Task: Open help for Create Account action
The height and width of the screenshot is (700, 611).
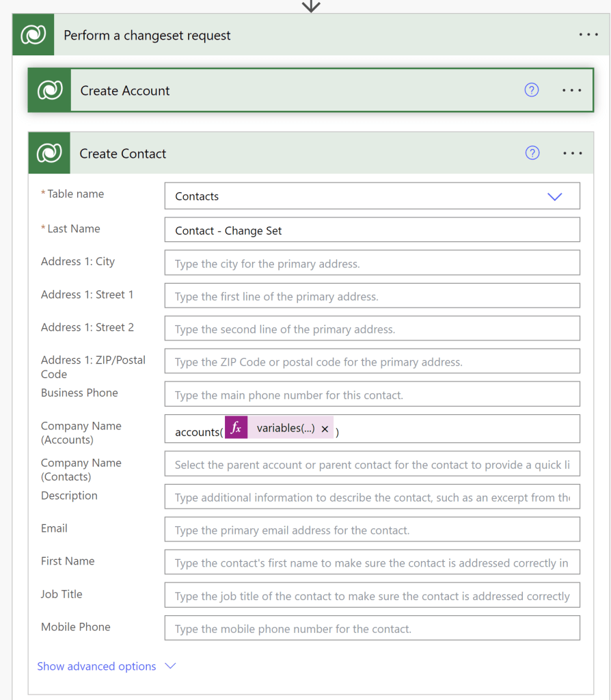Action: click(532, 90)
